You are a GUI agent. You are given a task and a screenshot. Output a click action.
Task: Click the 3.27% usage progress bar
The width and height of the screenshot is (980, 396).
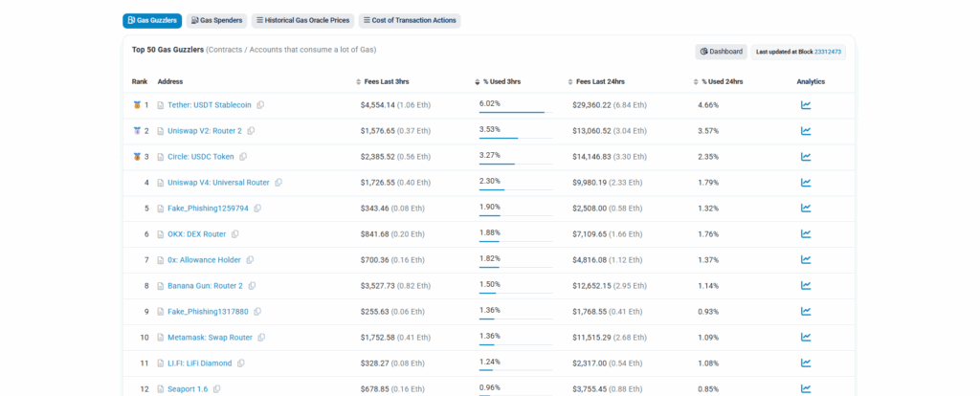tap(516, 164)
